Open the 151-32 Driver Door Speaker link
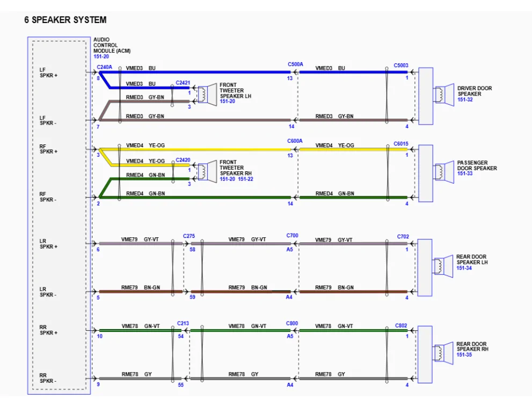532x400 pixels. point(465,100)
